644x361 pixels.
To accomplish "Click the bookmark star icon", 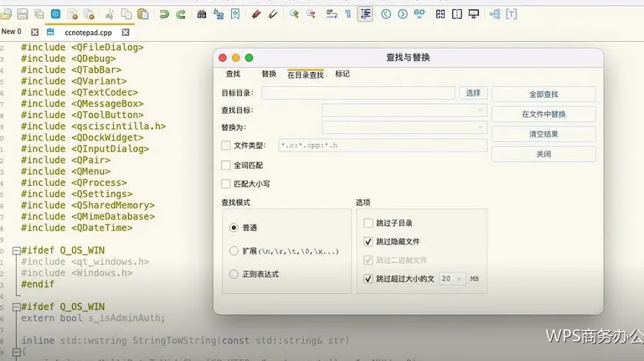I will point(235,14).
